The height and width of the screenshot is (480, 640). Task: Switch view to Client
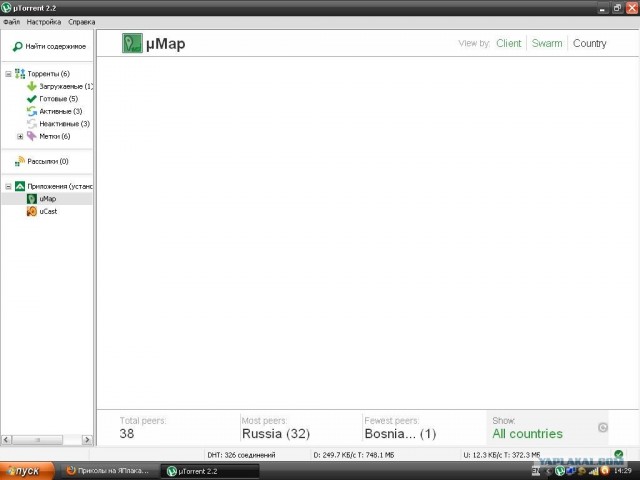coord(509,43)
